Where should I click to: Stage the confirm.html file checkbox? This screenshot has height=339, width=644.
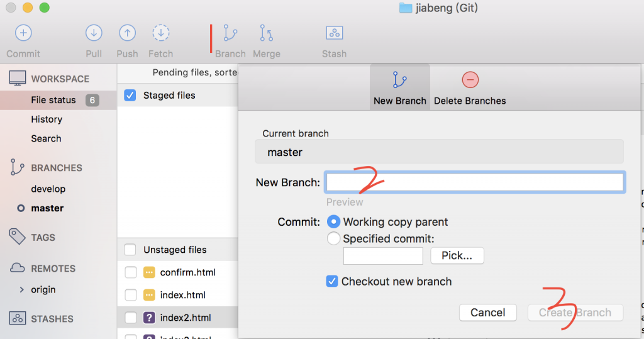pyautogui.click(x=131, y=272)
